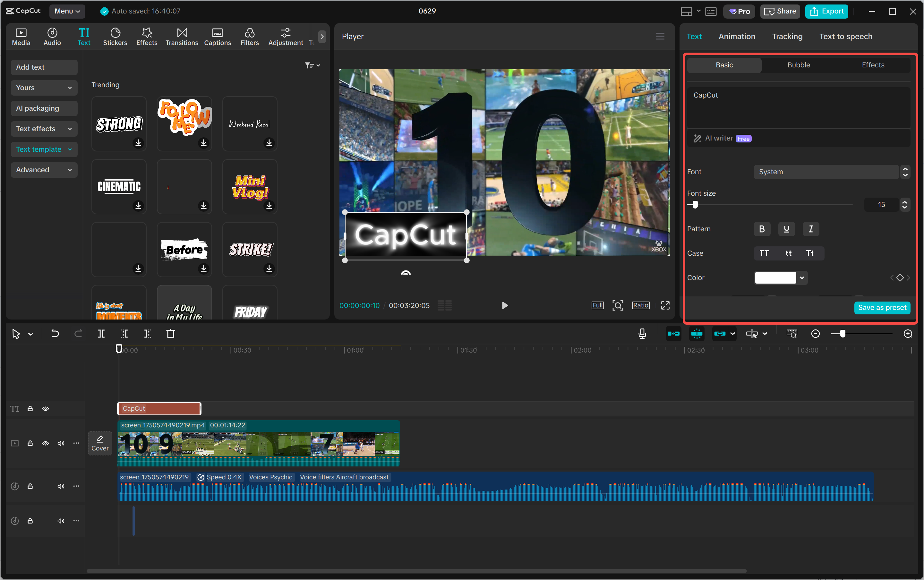Select the Transitions panel

[x=181, y=36]
